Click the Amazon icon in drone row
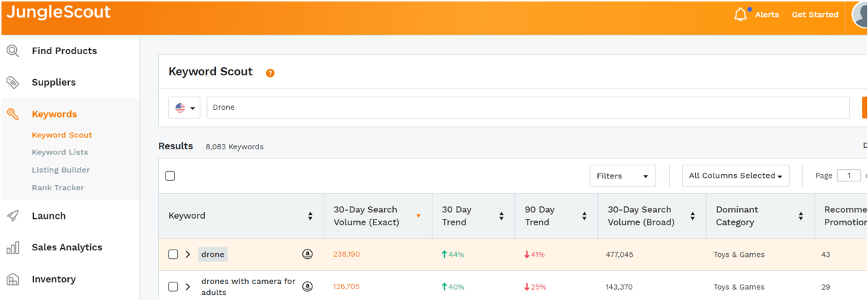This screenshot has width=868, height=300. pyautogui.click(x=308, y=254)
